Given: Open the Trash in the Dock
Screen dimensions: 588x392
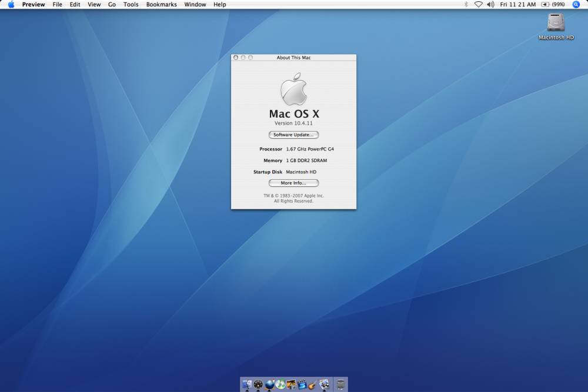Looking at the screenshot, I should pyautogui.click(x=340, y=384).
